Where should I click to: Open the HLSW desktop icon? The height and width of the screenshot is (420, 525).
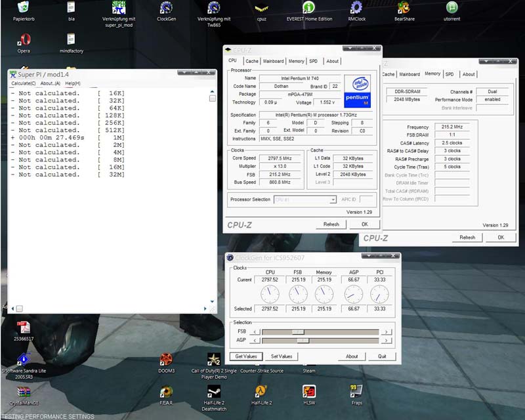coord(308,391)
